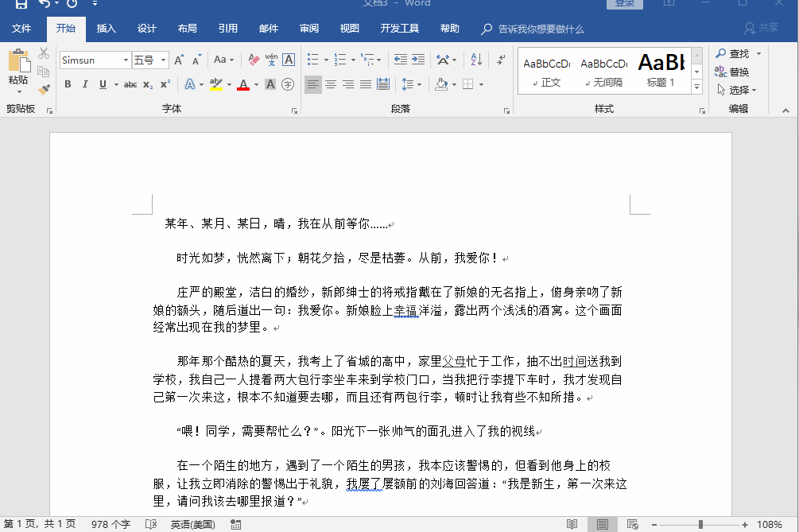Toggle left text alignment

point(313,84)
